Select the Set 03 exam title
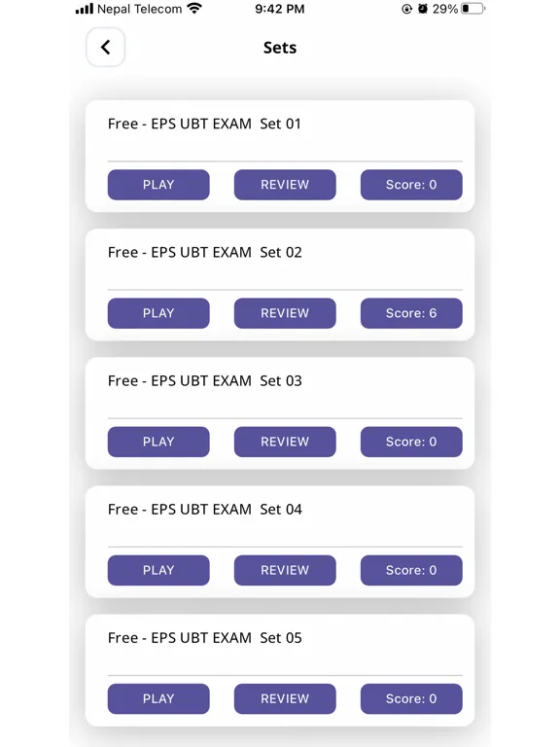The width and height of the screenshot is (560, 747). pyautogui.click(x=205, y=380)
